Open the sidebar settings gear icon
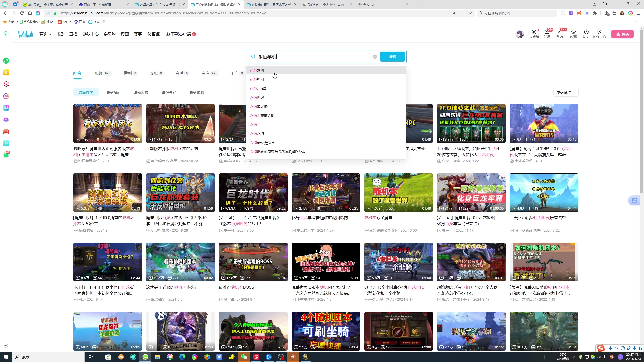Viewport: 644px width, 362px height. click(6, 346)
